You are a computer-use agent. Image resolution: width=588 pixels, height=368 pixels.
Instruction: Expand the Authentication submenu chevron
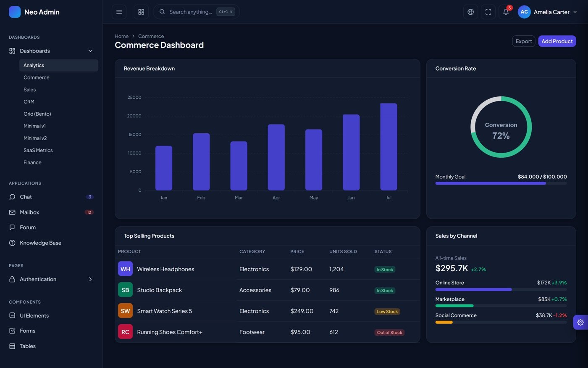pyautogui.click(x=90, y=279)
